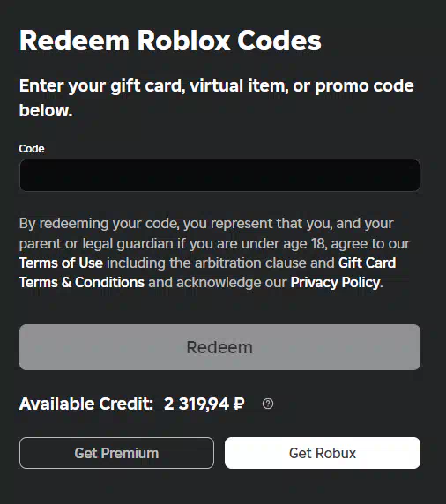Click the Available Credit label

pyautogui.click(x=86, y=404)
